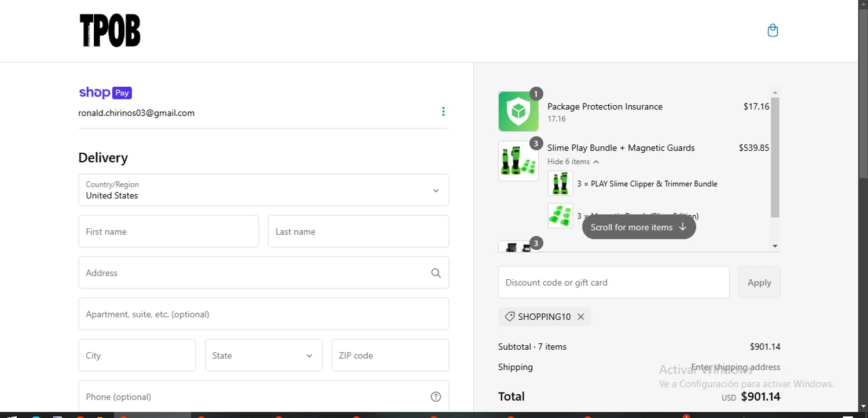Focus the Last name field

(359, 231)
